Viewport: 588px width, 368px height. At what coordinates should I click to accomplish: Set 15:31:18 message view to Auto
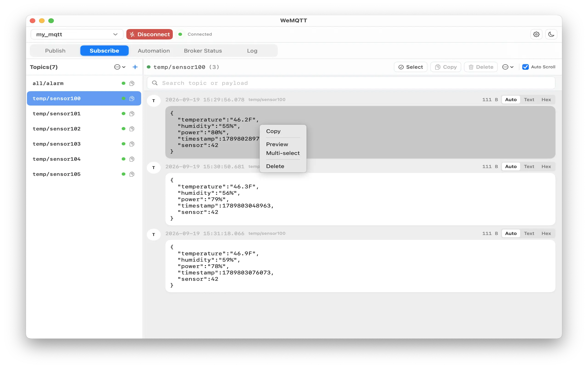coord(511,233)
